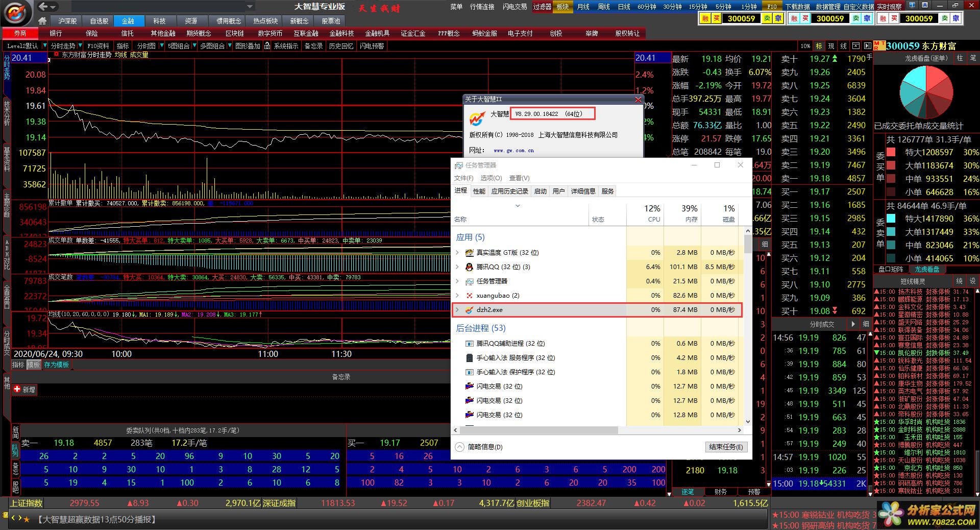Collapse Task Manager via 简略信息 chevron
This screenshot has height=530, width=980.
point(460,447)
